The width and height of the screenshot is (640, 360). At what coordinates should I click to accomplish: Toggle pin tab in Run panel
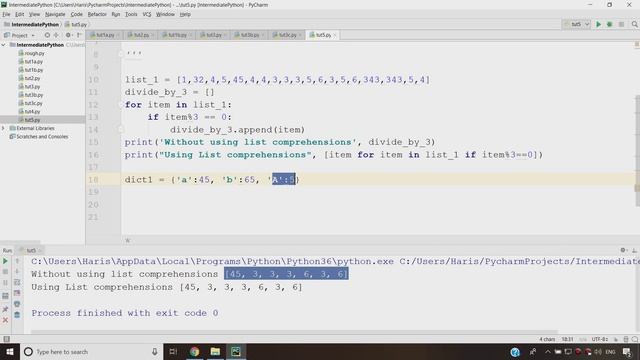pos(5,310)
